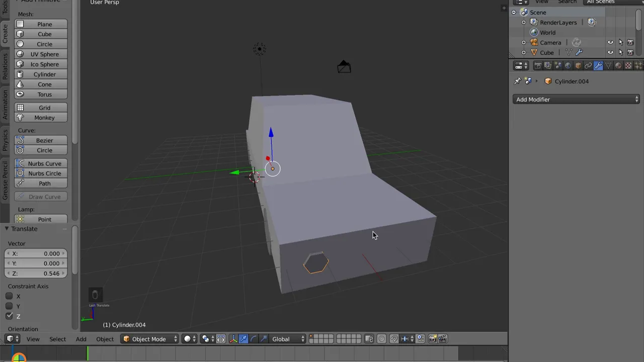Click the Z vector value field 0.546
This screenshot has height=362, width=644.
click(36, 274)
